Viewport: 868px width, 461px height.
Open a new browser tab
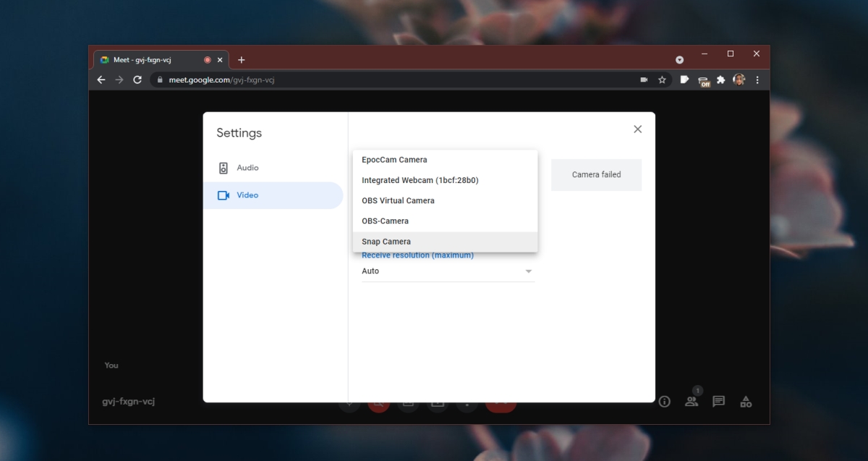[242, 60]
